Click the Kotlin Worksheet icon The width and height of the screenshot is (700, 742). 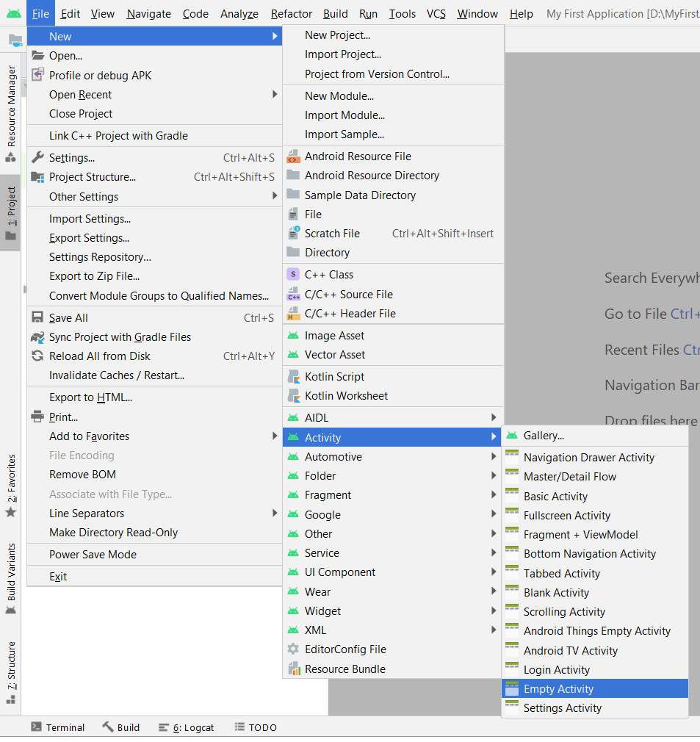click(x=293, y=395)
